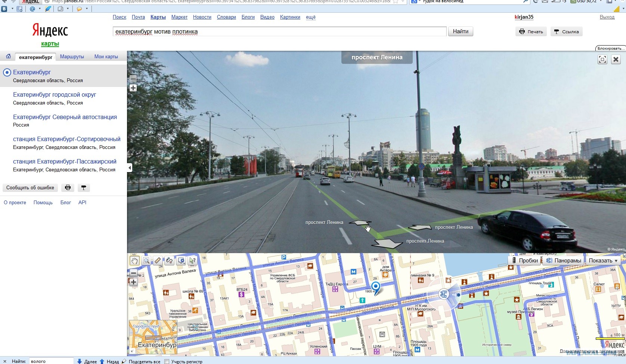Zoom out the map with the minus button
Screen dimensions: 626x364
pos(133,273)
